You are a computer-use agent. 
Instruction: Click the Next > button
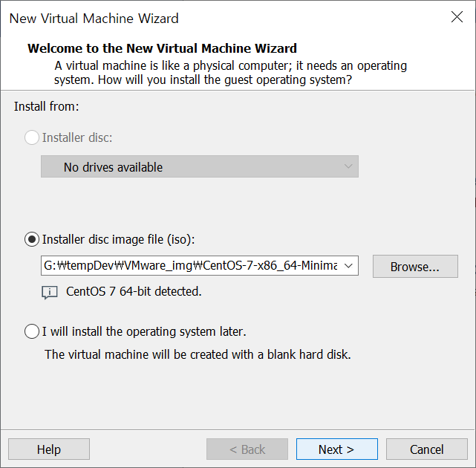tap(337, 449)
